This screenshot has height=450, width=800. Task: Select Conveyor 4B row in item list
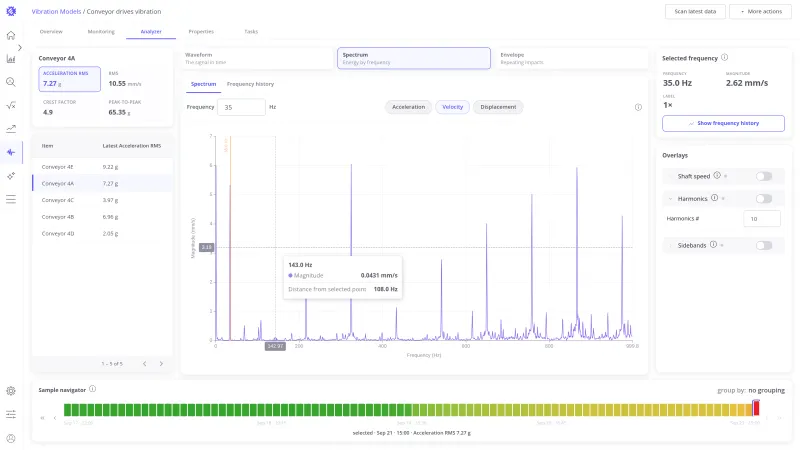pos(102,217)
